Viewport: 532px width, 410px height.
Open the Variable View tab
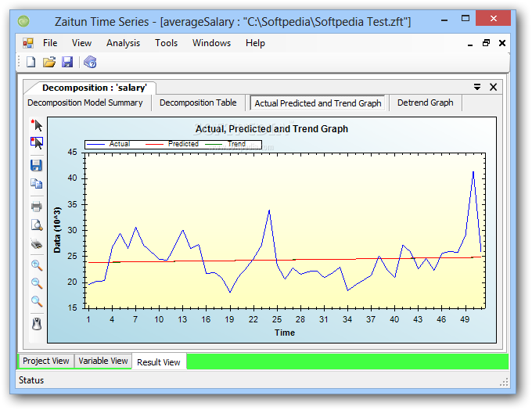point(103,361)
